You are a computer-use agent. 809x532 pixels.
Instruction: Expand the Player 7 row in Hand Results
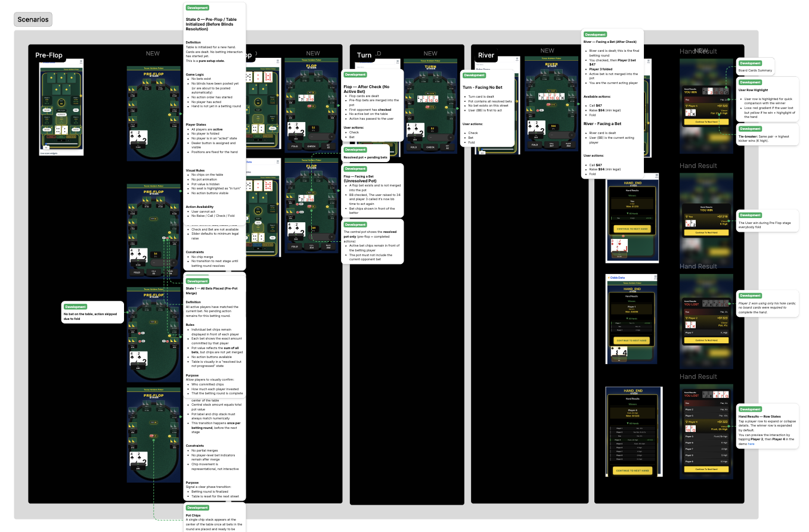coord(706,449)
